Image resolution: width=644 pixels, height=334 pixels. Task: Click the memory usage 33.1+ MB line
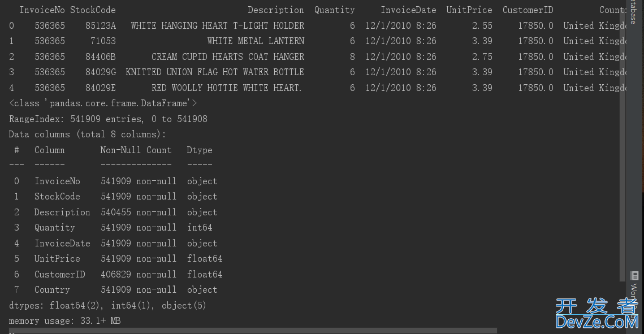pyautogui.click(x=64, y=321)
